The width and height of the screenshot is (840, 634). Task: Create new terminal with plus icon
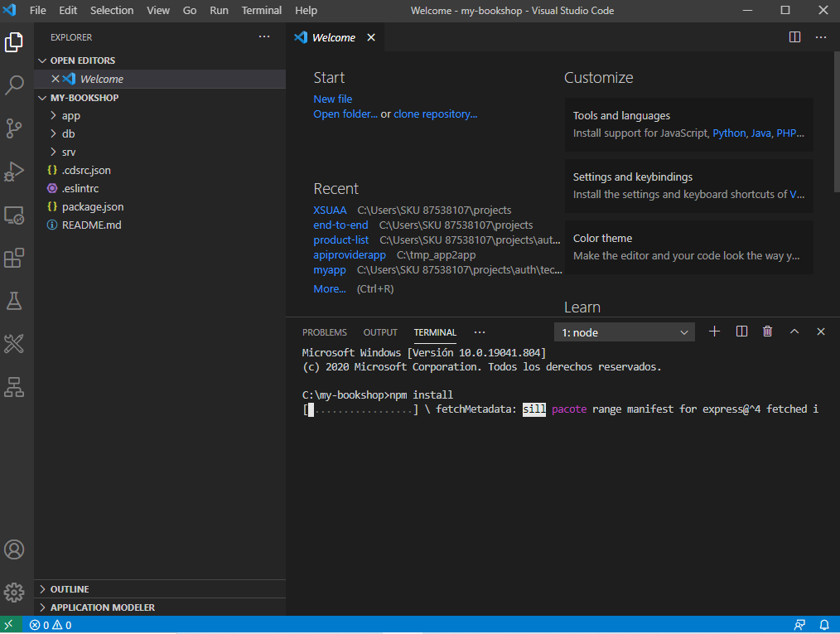point(714,332)
